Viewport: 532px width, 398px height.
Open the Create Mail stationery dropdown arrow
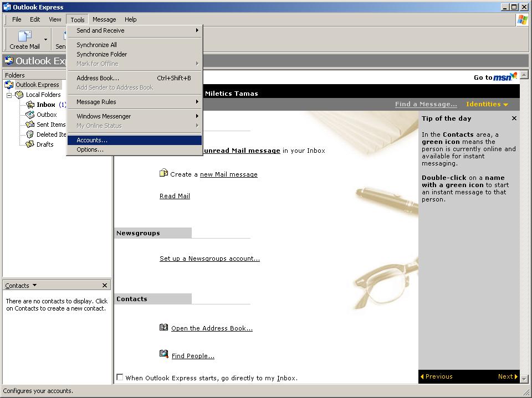pos(46,40)
